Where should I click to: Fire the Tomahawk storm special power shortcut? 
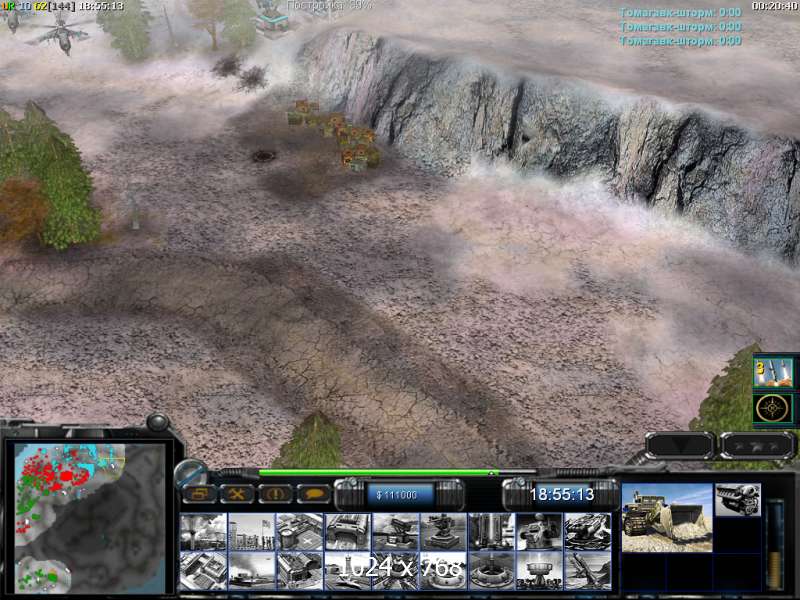pos(773,373)
